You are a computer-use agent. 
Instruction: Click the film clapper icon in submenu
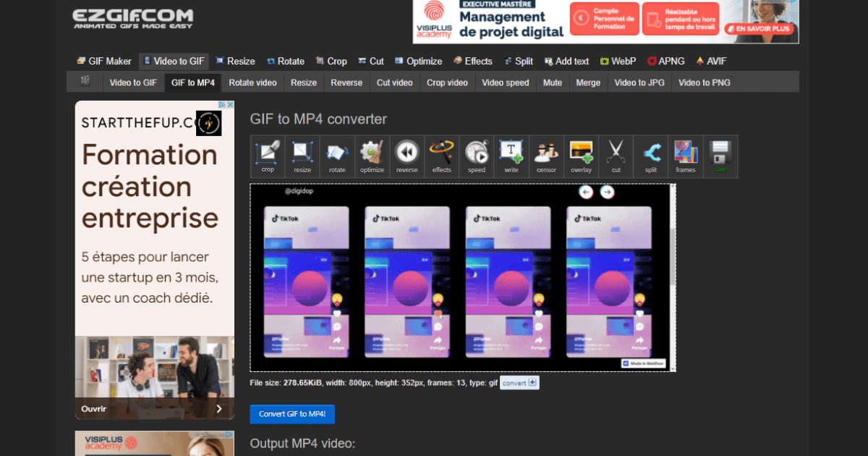point(85,82)
